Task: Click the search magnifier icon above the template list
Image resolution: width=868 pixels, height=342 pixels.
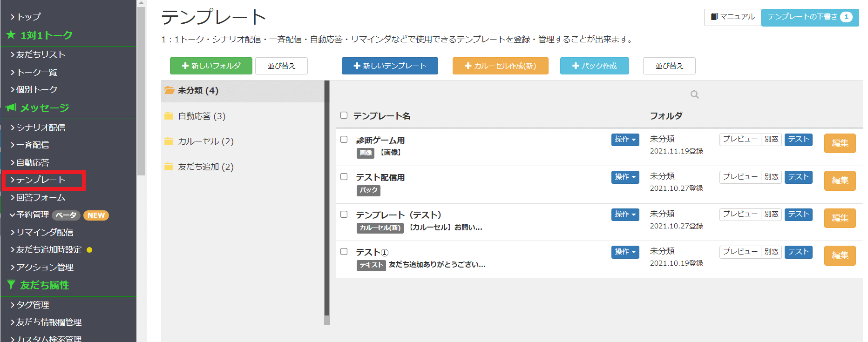Action: point(694,95)
